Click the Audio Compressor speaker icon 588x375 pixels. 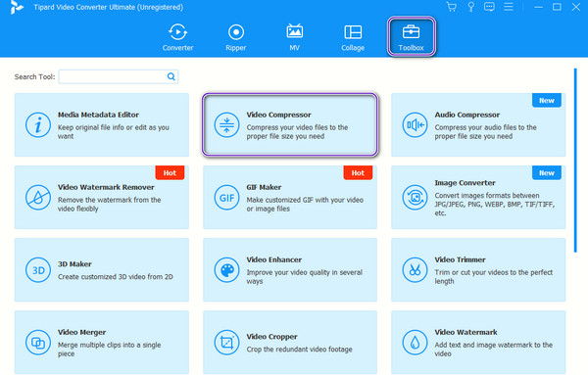point(415,124)
